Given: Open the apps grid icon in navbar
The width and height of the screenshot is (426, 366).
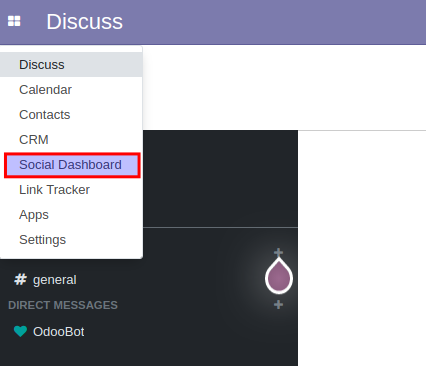Looking at the screenshot, I should tap(14, 21).
